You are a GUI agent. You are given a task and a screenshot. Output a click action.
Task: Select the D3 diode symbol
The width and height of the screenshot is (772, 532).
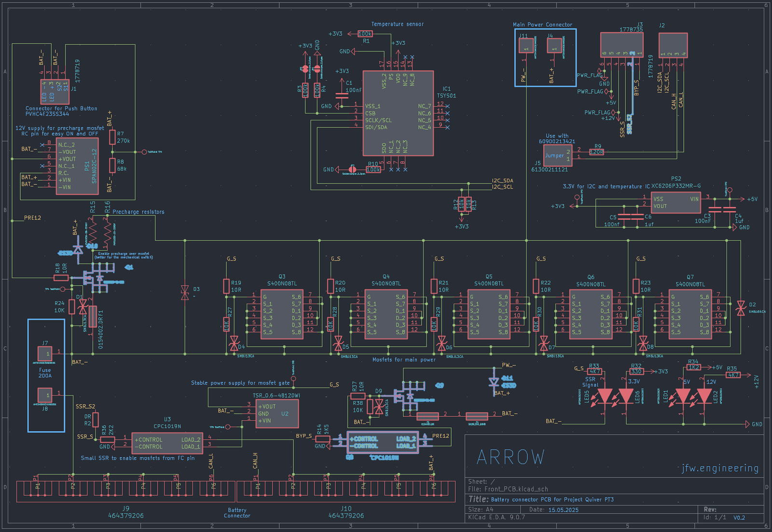pyautogui.click(x=185, y=292)
